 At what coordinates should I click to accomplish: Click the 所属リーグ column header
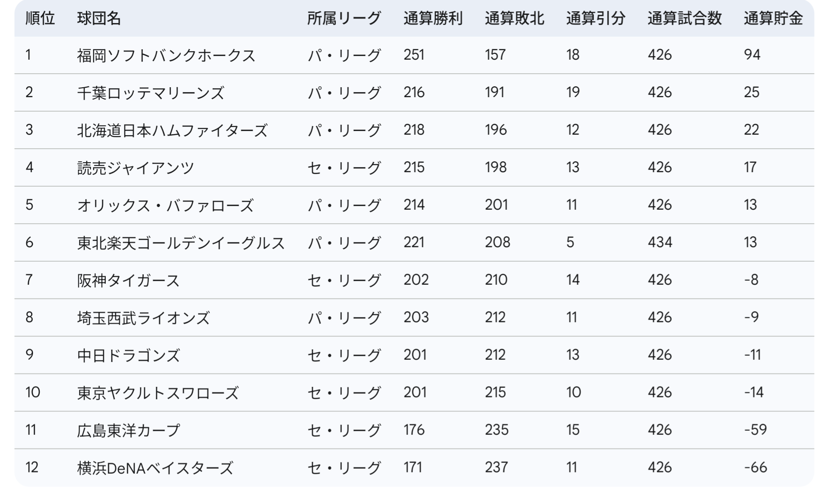click(344, 19)
